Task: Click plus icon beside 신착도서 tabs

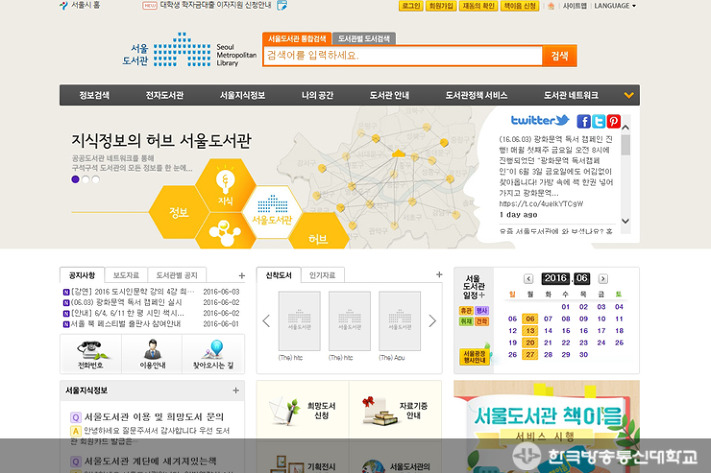Action: coord(439,274)
